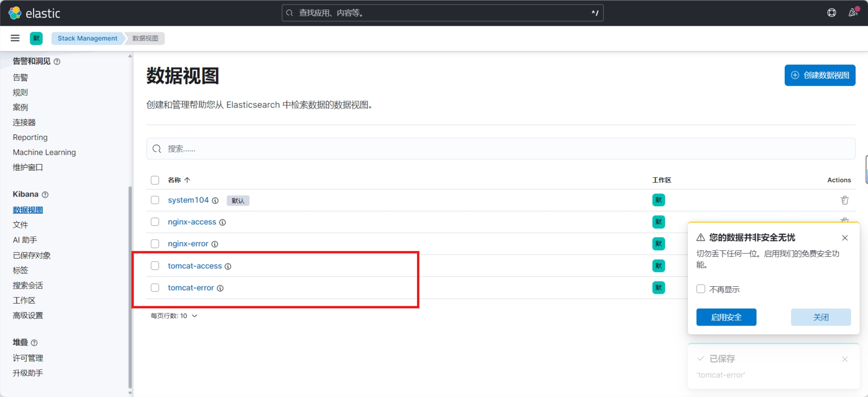
Task: Focus the data view 搜索 field
Action: (501, 149)
